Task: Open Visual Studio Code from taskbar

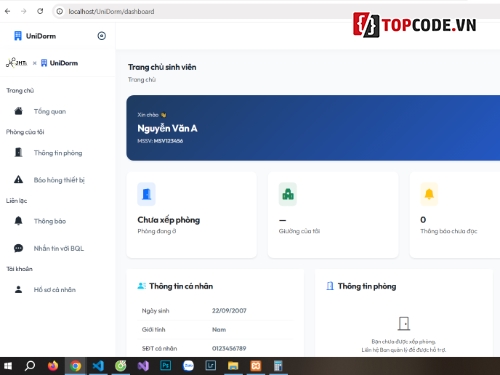Action: tap(98, 366)
